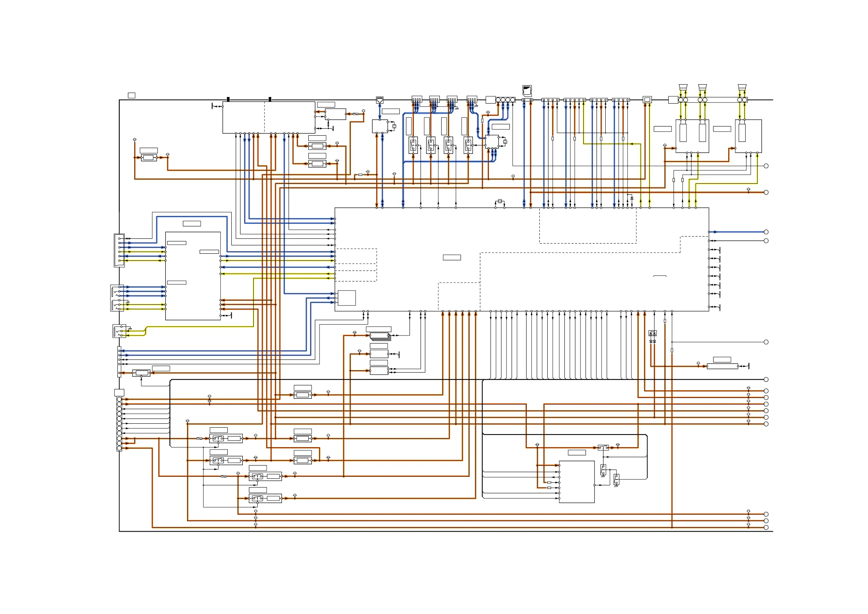Click the topmost round terminal on right edge

766,166
